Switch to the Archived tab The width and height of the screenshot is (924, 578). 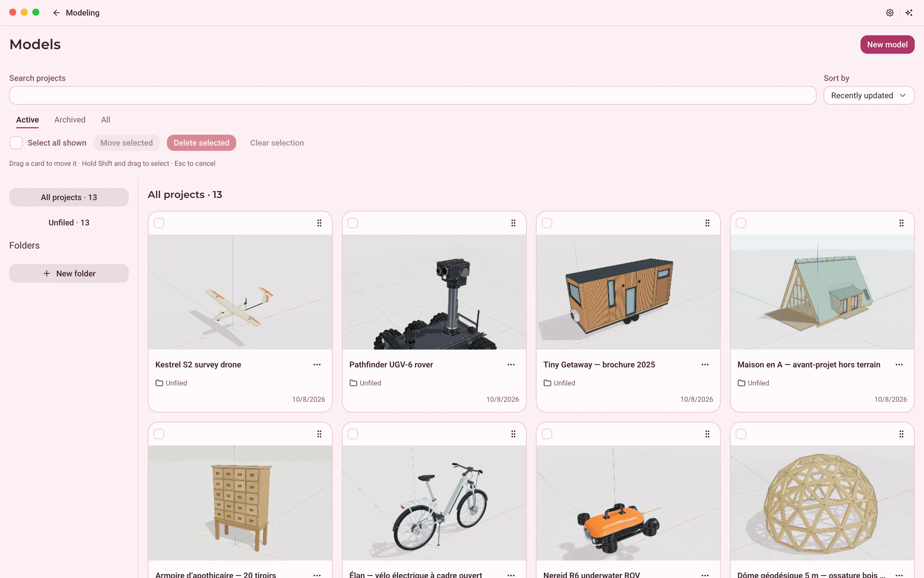[x=70, y=120]
